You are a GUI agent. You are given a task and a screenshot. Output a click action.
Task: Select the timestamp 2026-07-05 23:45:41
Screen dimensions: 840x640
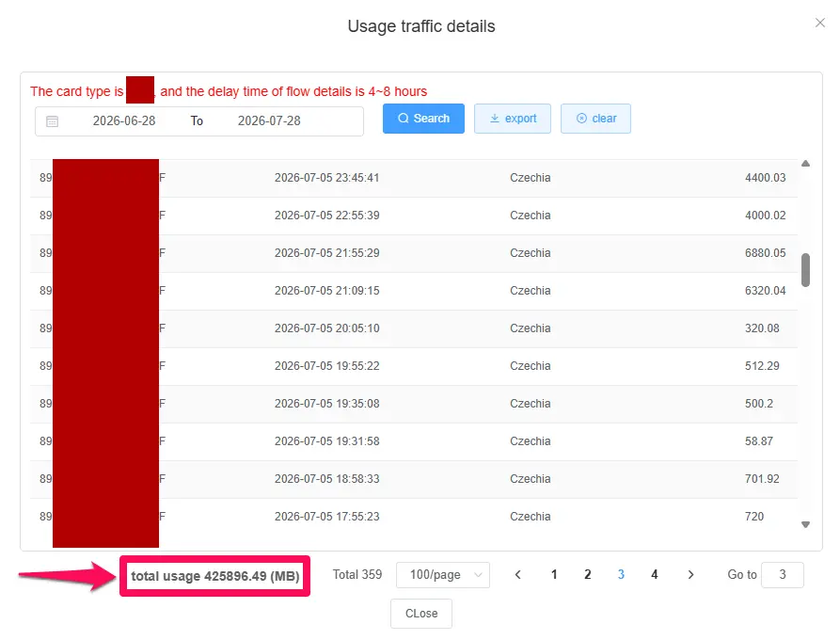(x=326, y=178)
